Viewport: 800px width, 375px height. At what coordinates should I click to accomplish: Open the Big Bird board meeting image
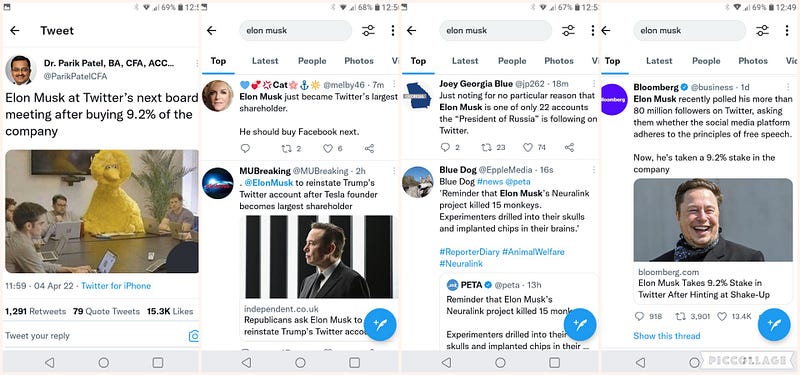pyautogui.click(x=102, y=211)
